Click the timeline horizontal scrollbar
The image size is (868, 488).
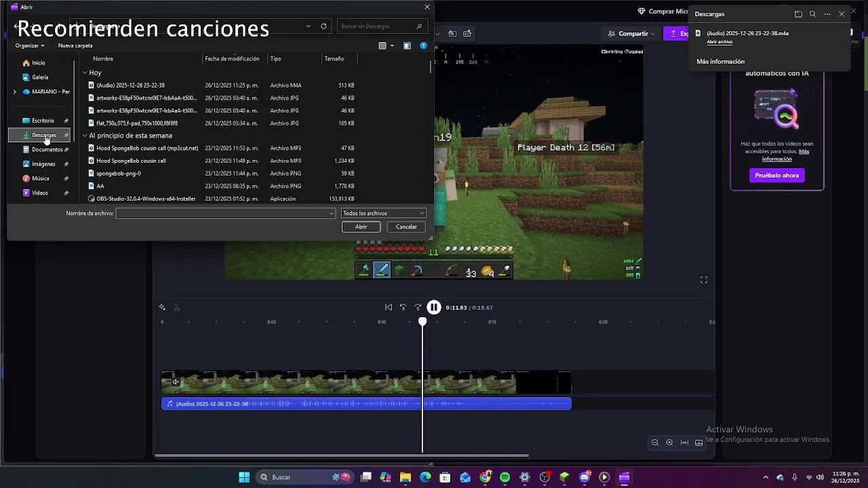pos(342,455)
